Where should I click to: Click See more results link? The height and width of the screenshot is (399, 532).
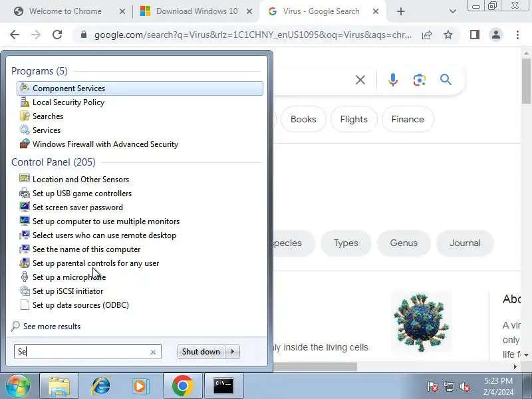tap(52, 327)
